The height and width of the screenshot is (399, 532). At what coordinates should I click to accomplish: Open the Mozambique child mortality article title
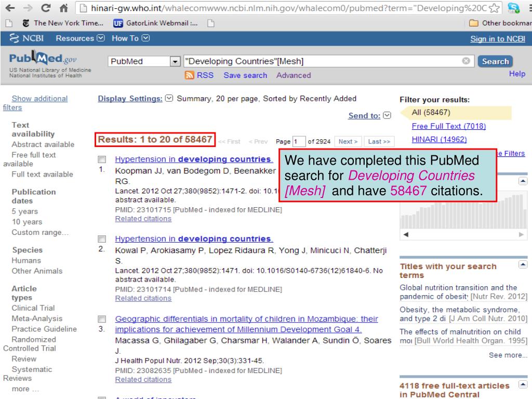tap(247, 324)
